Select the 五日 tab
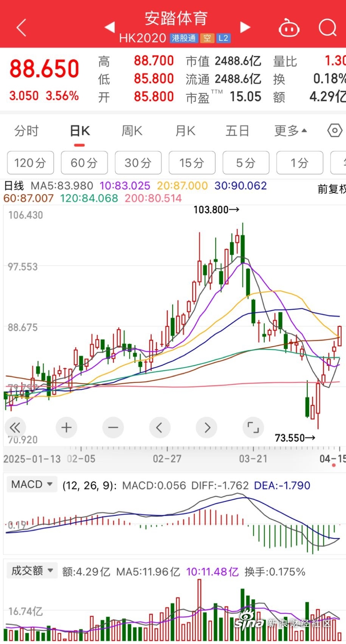The image size is (346, 644). [237, 131]
